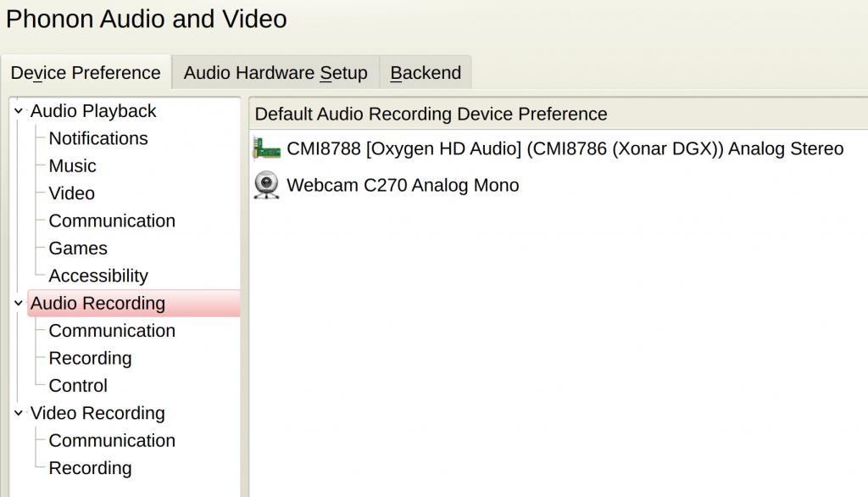
Task: Switch to the Device Preference tab
Action: [86, 73]
